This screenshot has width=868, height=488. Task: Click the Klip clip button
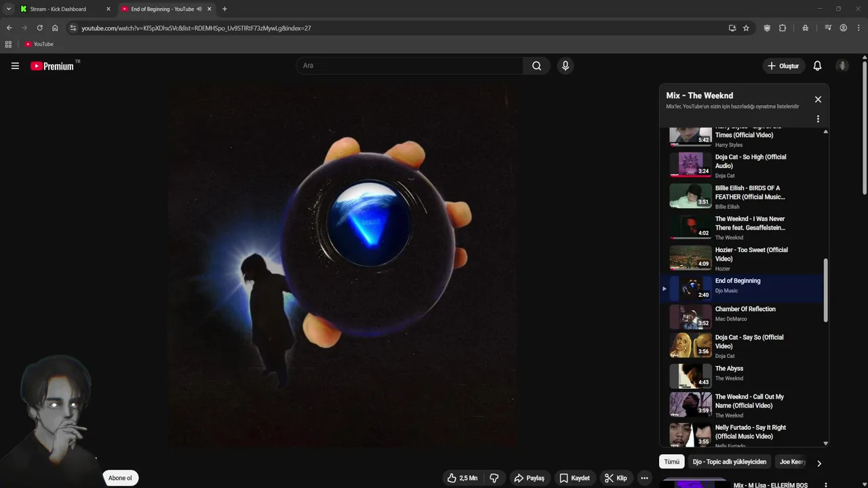pyautogui.click(x=616, y=478)
